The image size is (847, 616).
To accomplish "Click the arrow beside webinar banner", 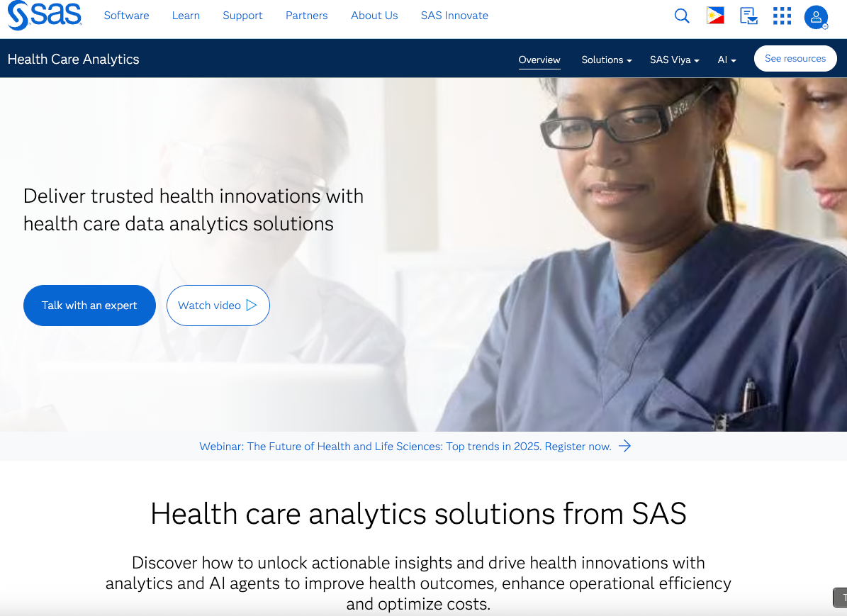I will coord(625,446).
